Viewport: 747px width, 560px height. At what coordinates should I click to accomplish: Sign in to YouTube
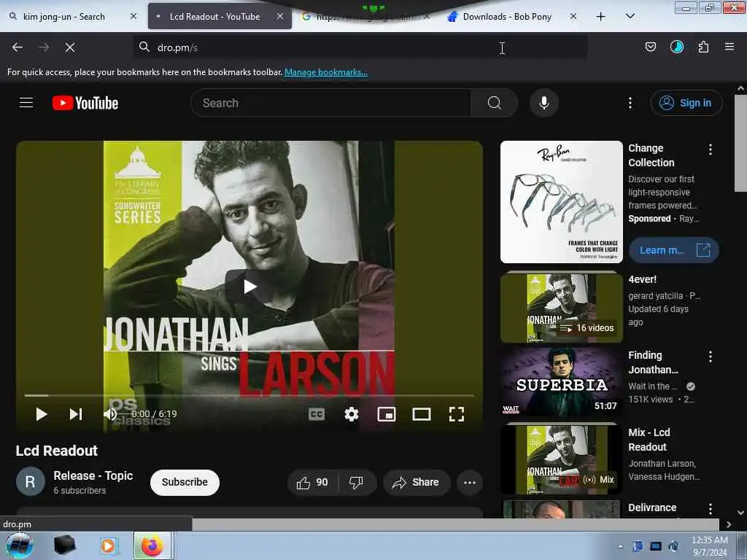[686, 103]
